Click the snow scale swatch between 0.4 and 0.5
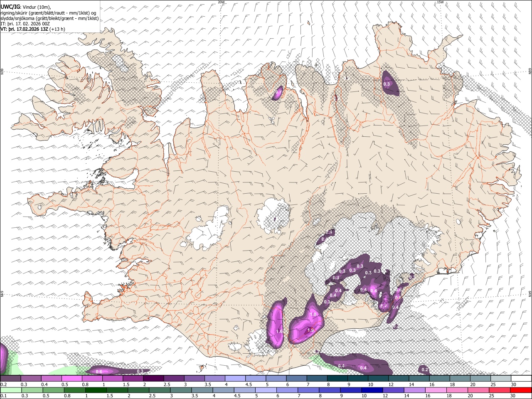This screenshot has height=399, width=532. pos(52,379)
